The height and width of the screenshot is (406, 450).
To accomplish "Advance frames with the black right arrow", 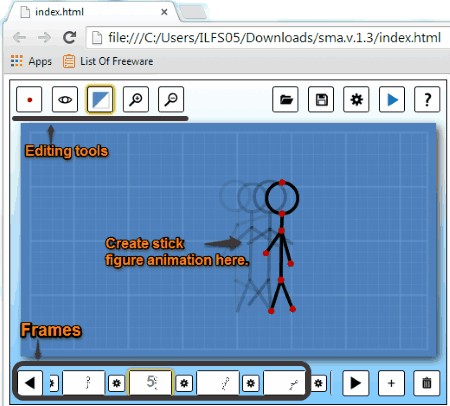I will (356, 383).
